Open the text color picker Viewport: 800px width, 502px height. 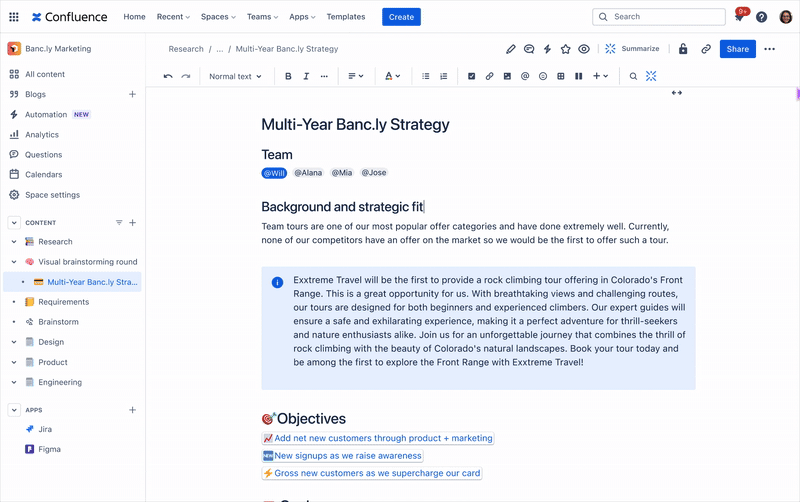pos(392,76)
